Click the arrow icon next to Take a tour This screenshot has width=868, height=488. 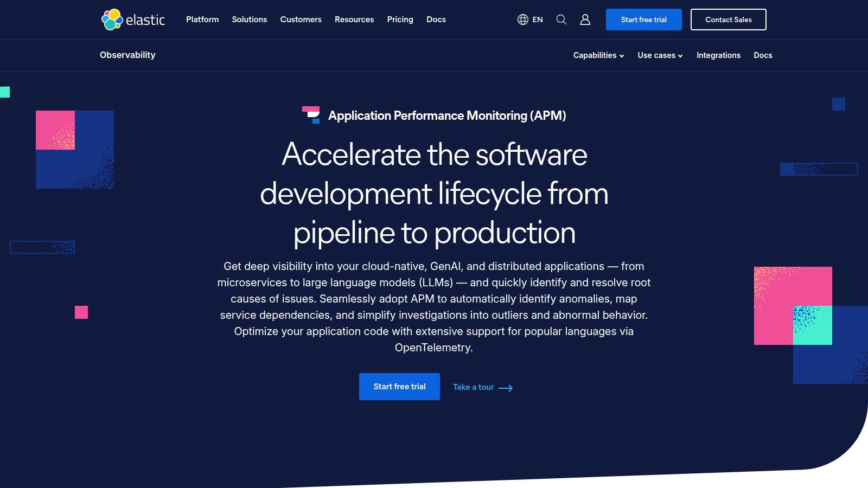click(x=506, y=388)
